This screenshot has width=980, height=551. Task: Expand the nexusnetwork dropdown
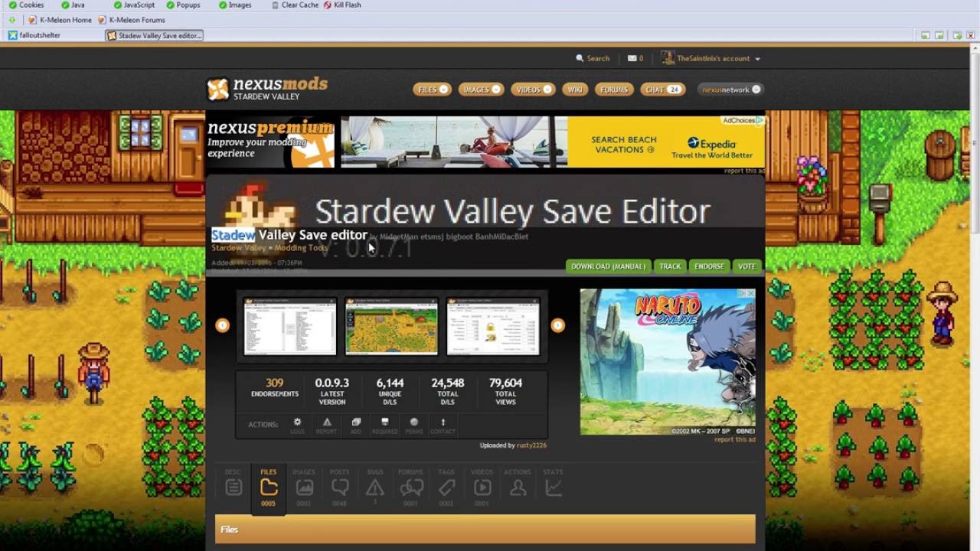click(x=730, y=90)
